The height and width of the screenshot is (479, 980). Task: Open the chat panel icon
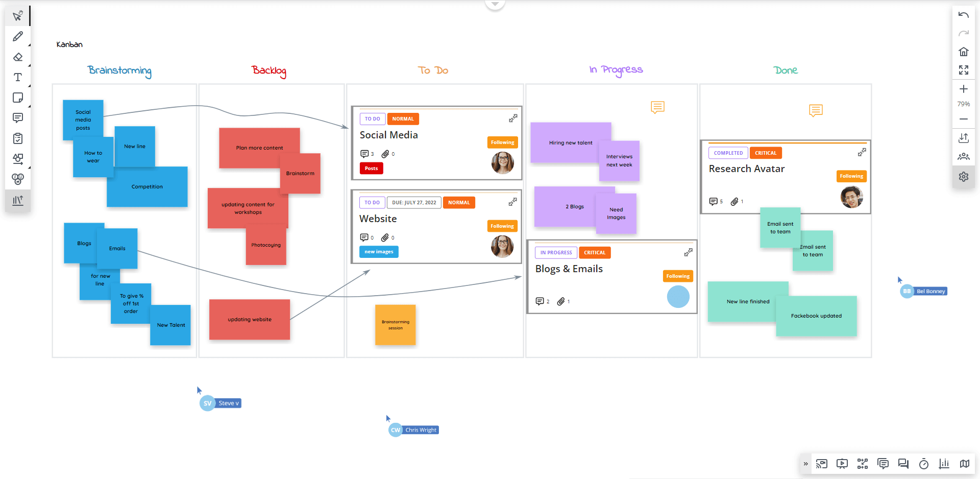tap(903, 464)
